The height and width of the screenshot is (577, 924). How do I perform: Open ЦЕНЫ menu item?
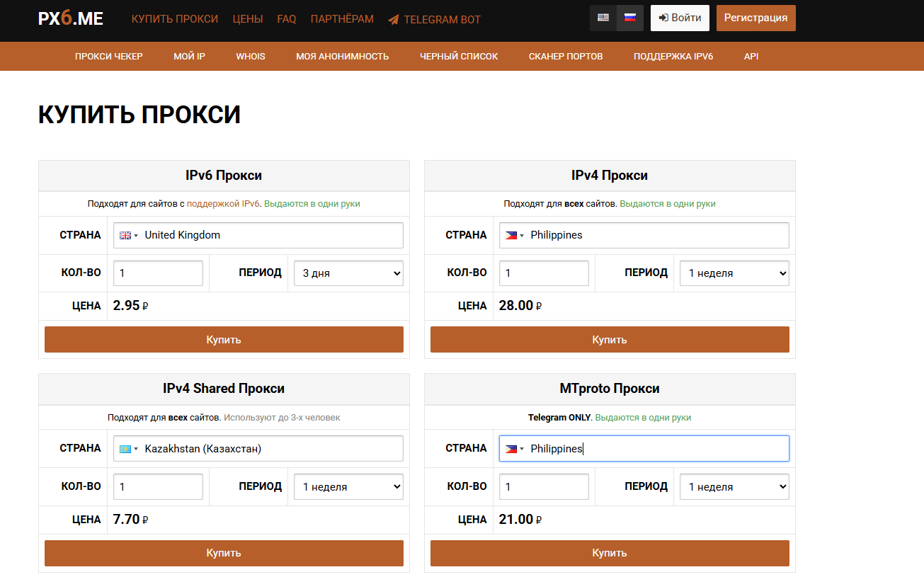[x=248, y=19]
